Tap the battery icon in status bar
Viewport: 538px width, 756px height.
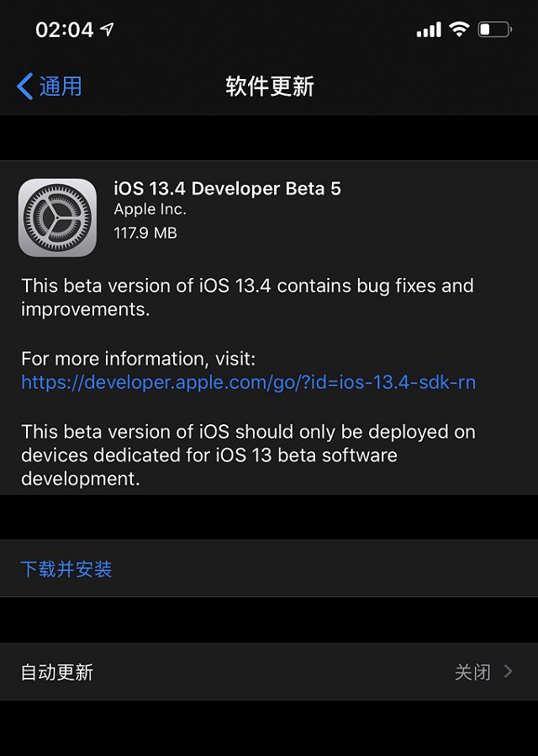(x=493, y=28)
